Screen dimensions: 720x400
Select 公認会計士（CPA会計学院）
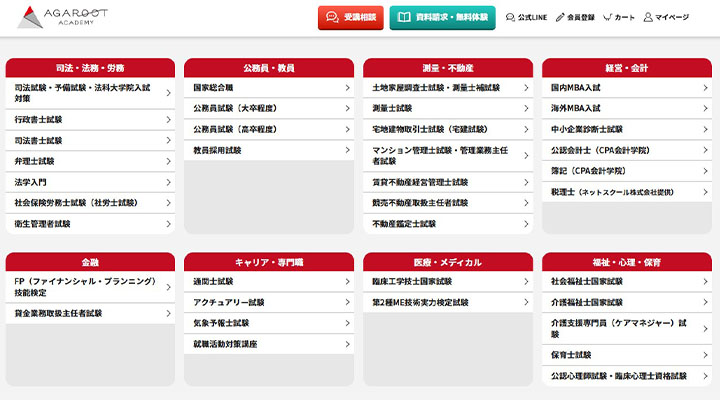point(627,150)
